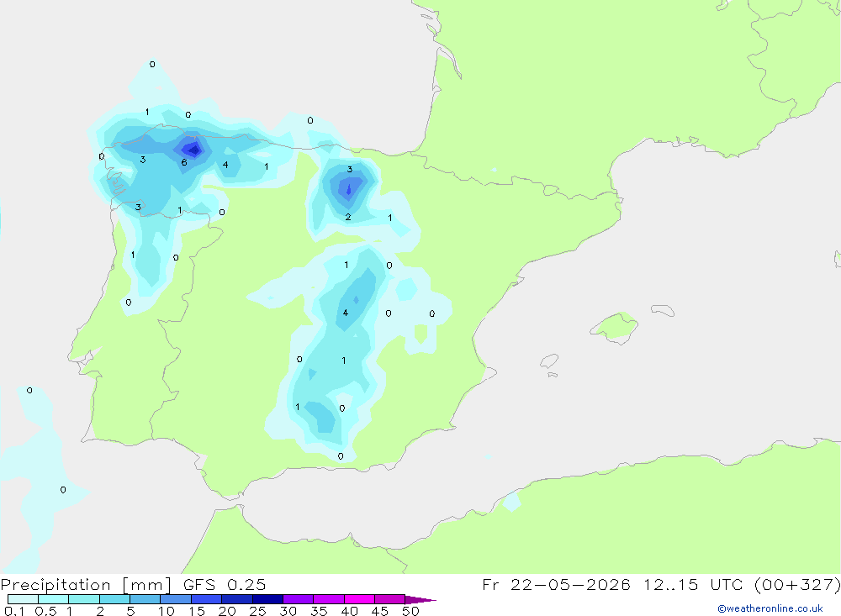The height and width of the screenshot is (616, 841).
Task: Select the 25–30 mm legend color box
Action: (x=267, y=599)
